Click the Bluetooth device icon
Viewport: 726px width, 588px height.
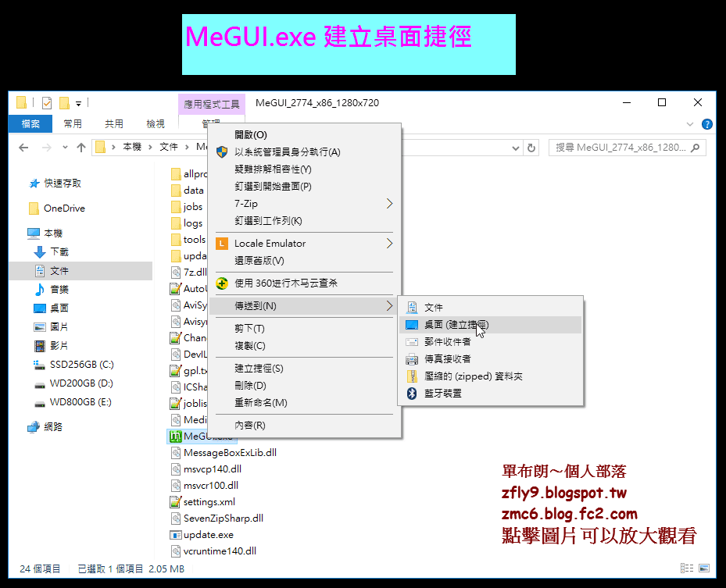coord(412,394)
